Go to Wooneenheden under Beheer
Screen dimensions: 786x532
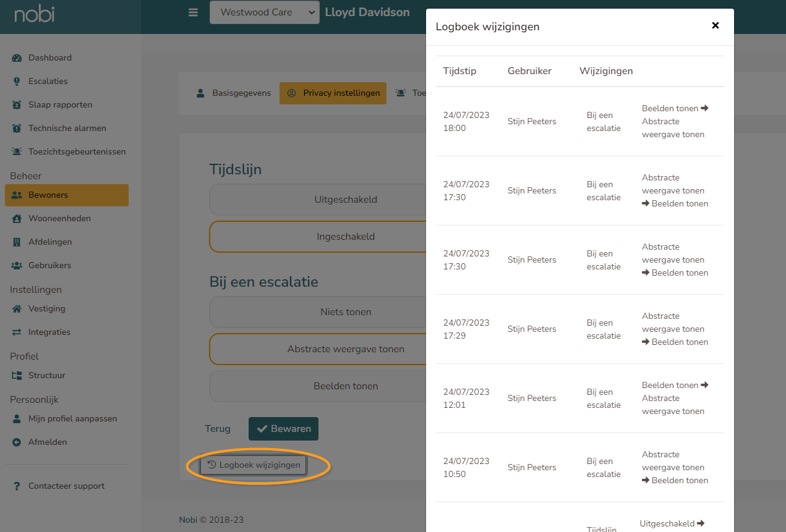58,218
